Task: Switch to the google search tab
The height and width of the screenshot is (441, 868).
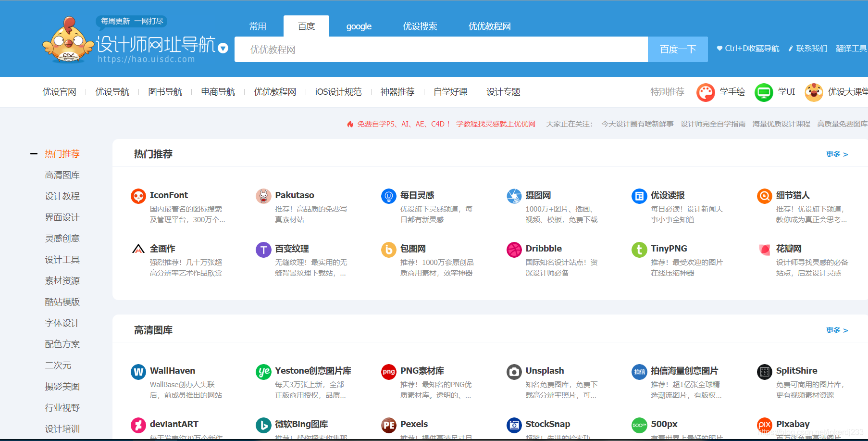Action: click(359, 26)
